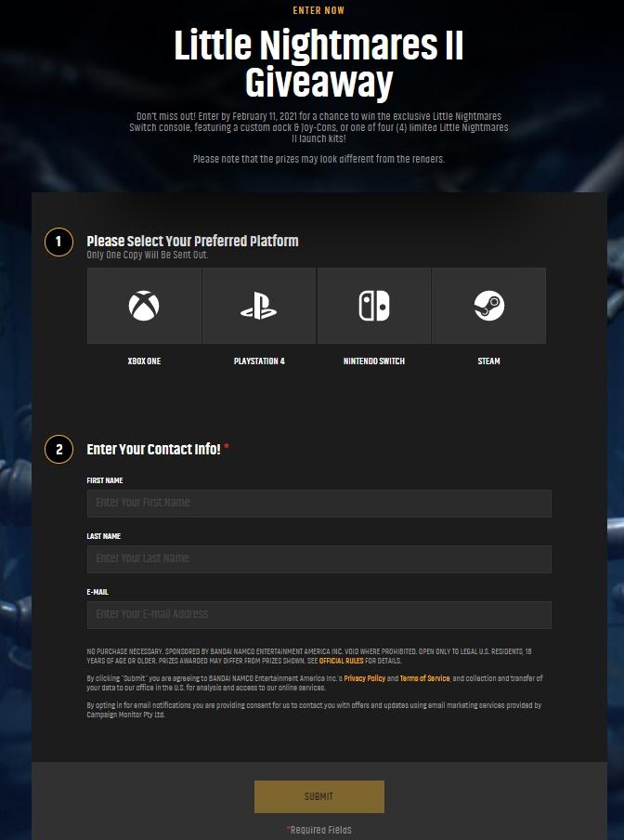Click the 'XBOX ONE' label text
Screen dimensions: 624x840
coord(144,361)
